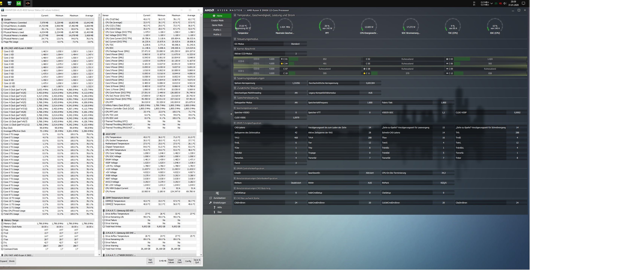Click Log Start in HWiNFO
The image size is (644, 270).
coord(180,261)
